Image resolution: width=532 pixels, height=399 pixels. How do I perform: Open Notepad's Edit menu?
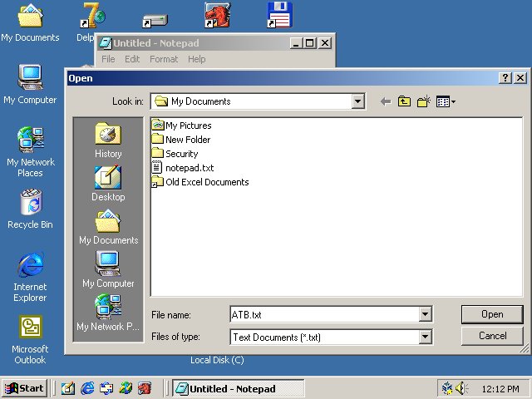pyautogui.click(x=132, y=59)
